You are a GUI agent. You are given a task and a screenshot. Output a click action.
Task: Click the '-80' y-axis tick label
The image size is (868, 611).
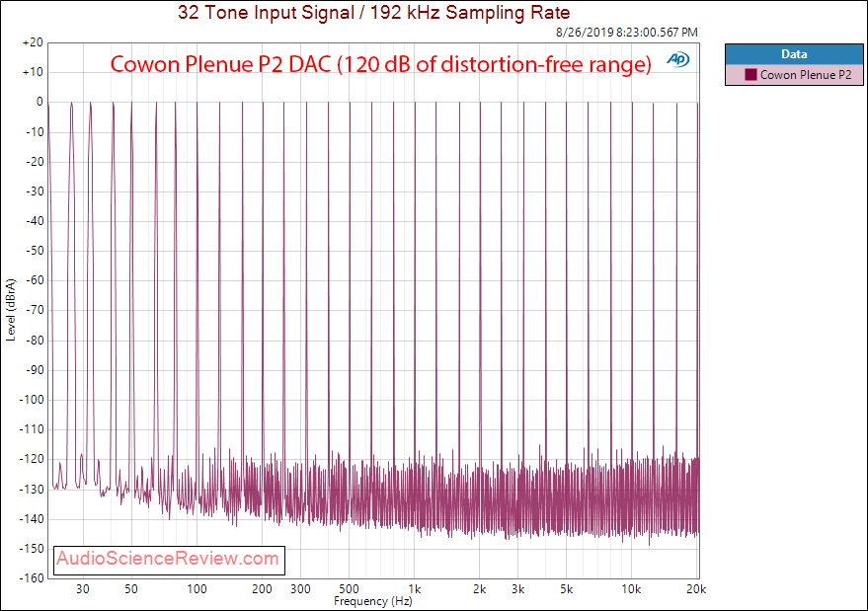(x=35, y=341)
